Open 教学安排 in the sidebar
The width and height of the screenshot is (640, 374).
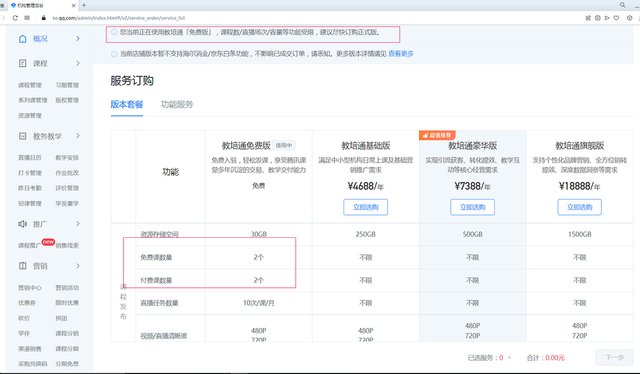pyautogui.click(x=67, y=158)
